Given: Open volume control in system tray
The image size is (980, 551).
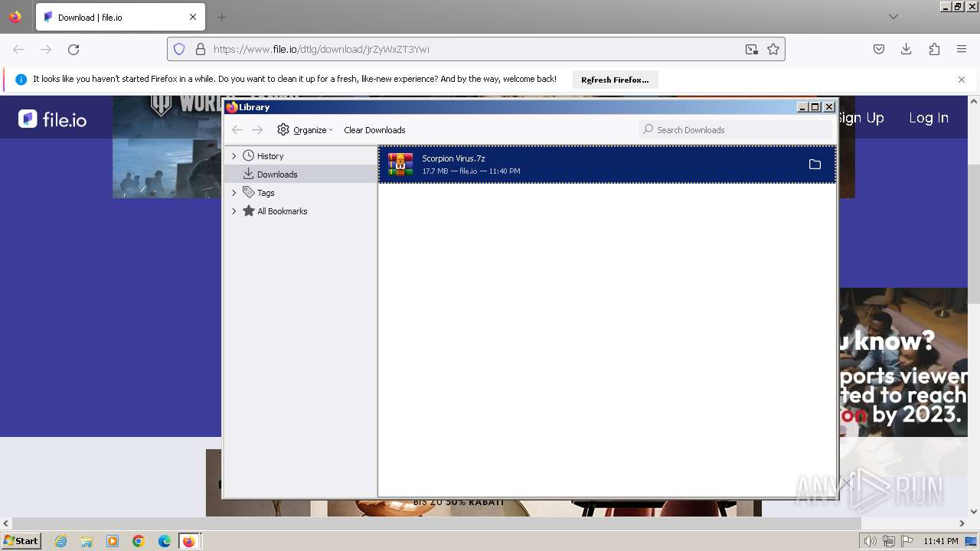Looking at the screenshot, I should point(870,541).
